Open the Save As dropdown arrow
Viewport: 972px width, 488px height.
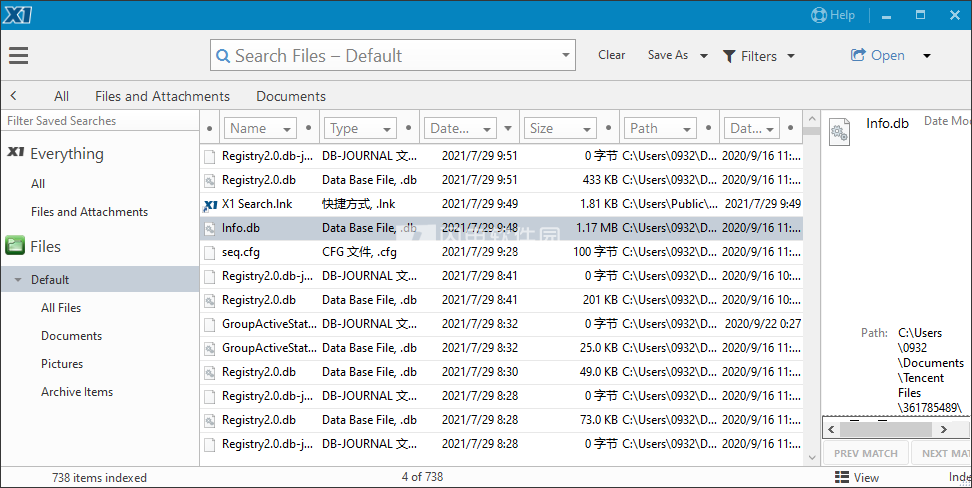704,56
